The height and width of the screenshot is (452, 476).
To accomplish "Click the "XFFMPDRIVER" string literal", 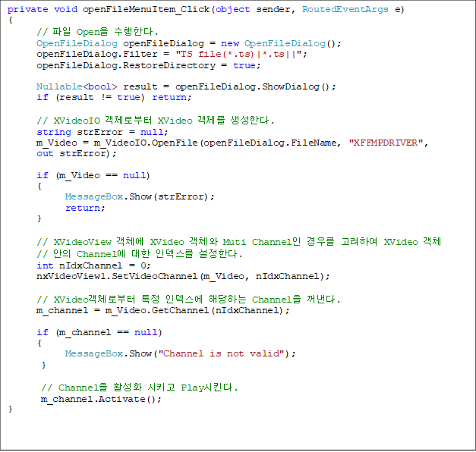I will click(x=386, y=143).
